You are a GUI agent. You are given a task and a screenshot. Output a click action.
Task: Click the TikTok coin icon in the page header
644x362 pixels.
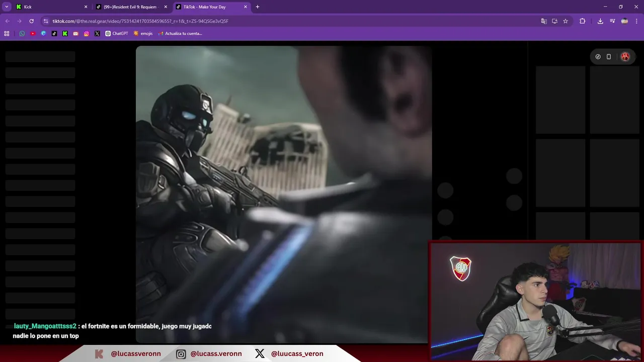click(x=598, y=57)
